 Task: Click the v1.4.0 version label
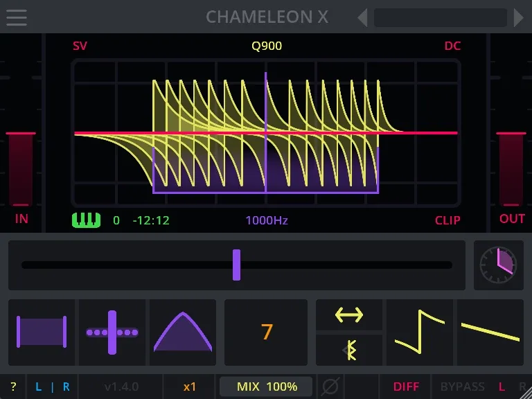[x=121, y=387]
